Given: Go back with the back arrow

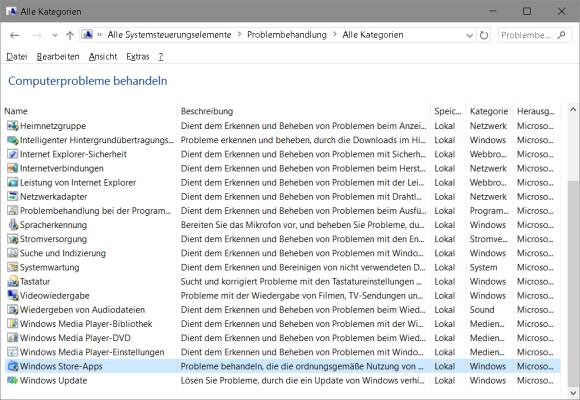Looking at the screenshot, I should 14,35.
